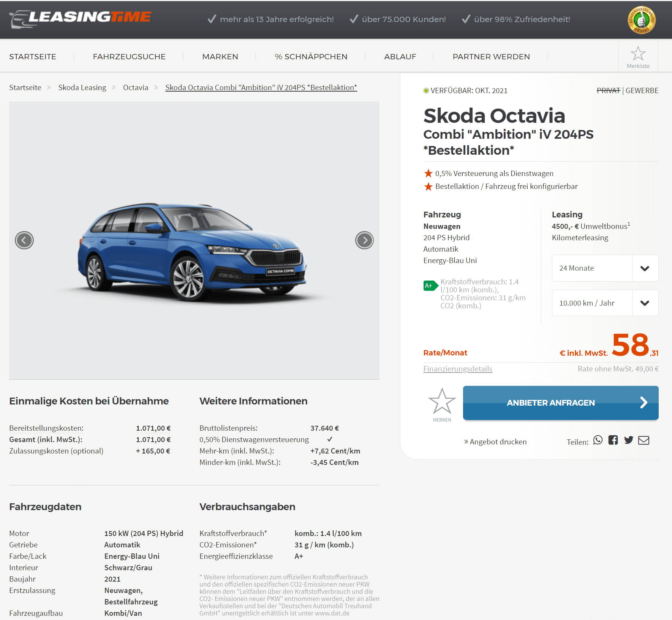This screenshot has height=620, width=672.
Task: Open the Finanzierungsdetails link
Action: (458, 369)
